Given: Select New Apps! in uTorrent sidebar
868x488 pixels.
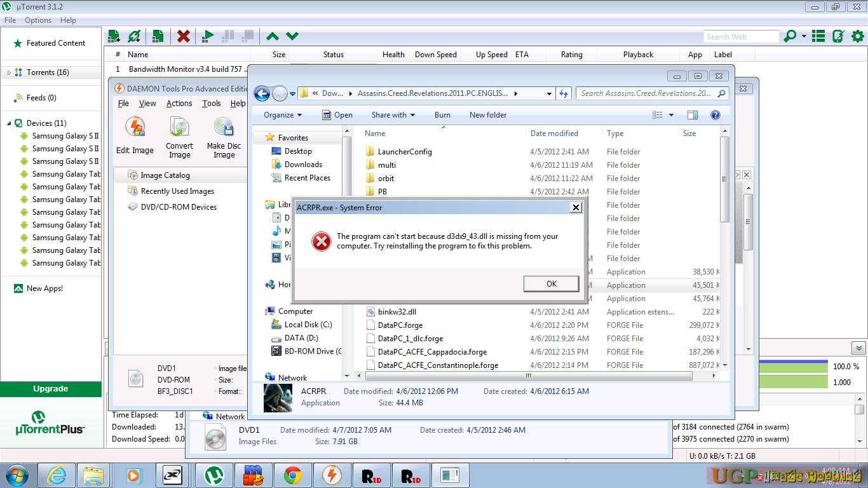Looking at the screenshot, I should (x=38, y=288).
